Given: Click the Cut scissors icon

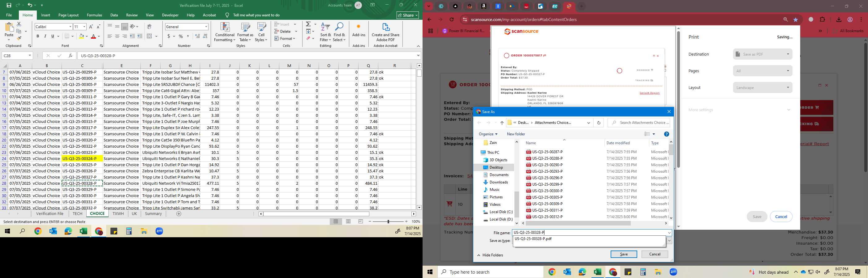Looking at the screenshot, I should [19, 24].
